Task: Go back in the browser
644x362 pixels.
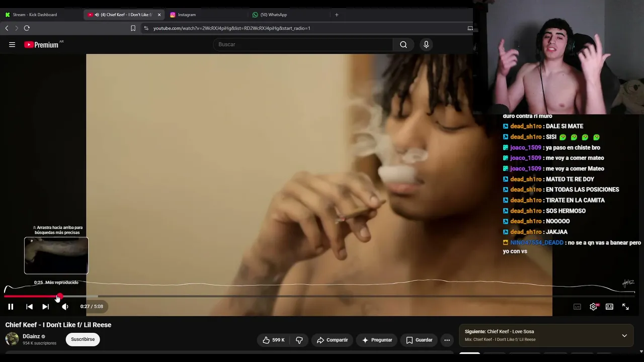Action: pos(7,28)
